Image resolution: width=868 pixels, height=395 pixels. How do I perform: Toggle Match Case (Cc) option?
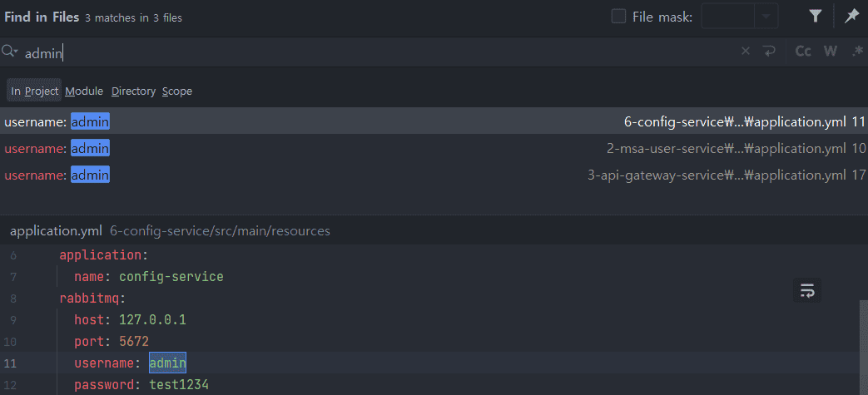pos(803,52)
